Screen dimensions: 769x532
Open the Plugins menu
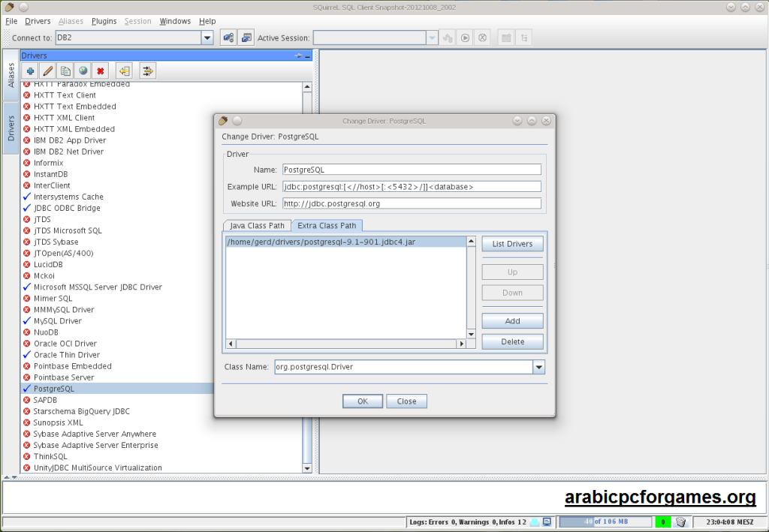104,21
